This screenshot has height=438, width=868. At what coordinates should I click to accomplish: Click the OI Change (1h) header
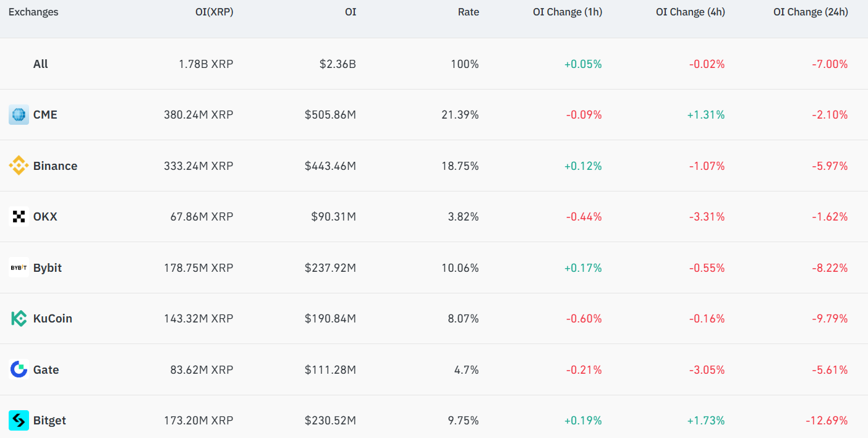[x=567, y=11]
